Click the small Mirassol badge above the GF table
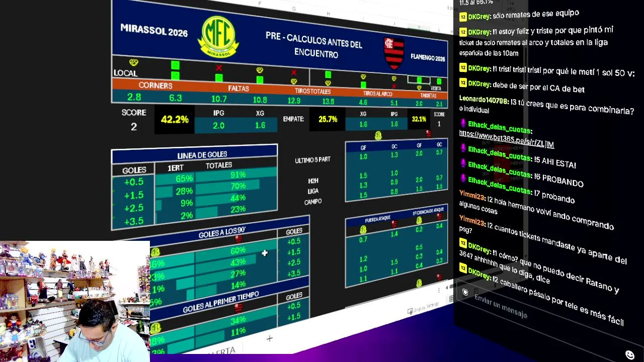The height and width of the screenshot is (362, 644). click(378, 136)
